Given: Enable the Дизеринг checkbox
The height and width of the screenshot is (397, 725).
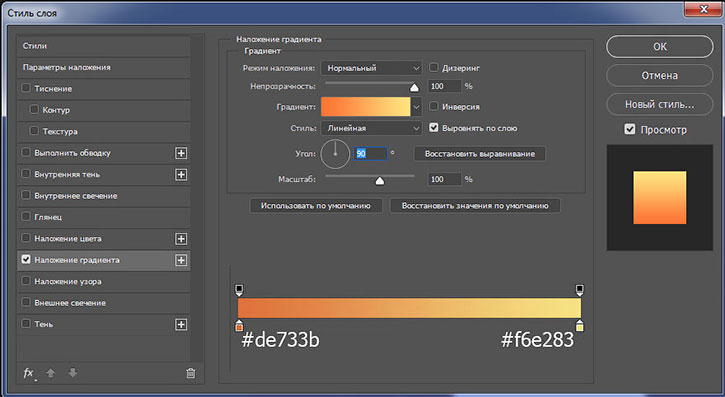Looking at the screenshot, I should click(433, 67).
